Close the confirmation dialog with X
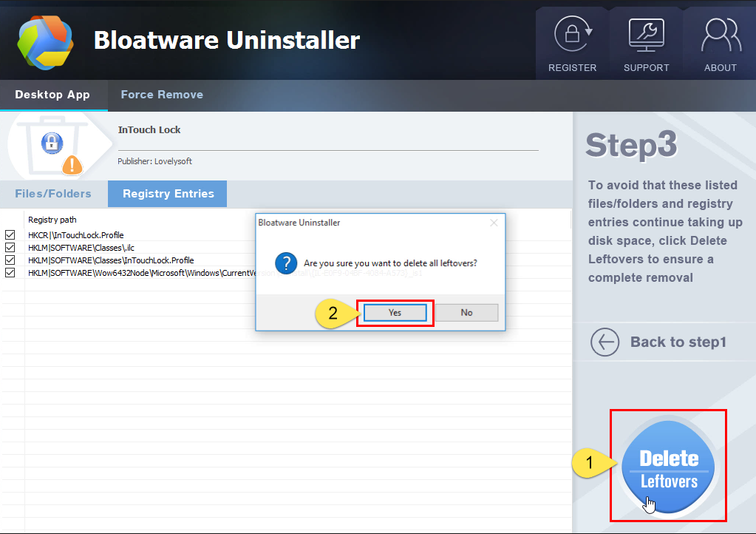 [x=494, y=223]
